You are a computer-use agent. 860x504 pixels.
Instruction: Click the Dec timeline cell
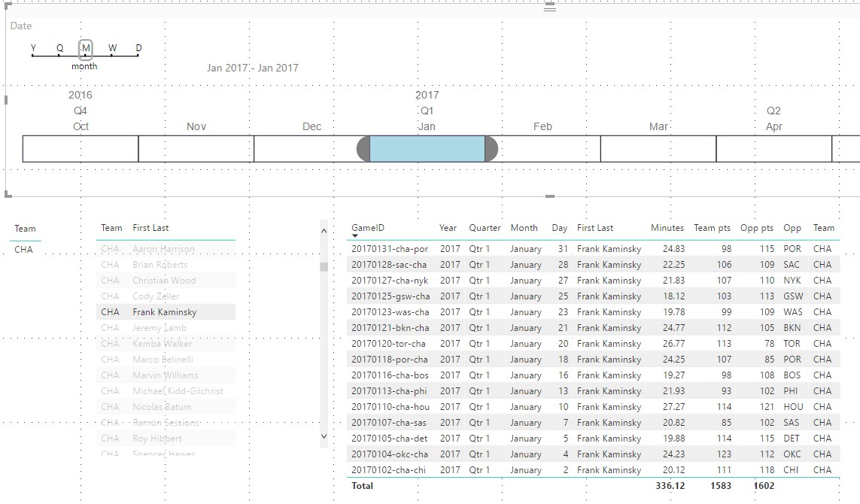point(311,149)
